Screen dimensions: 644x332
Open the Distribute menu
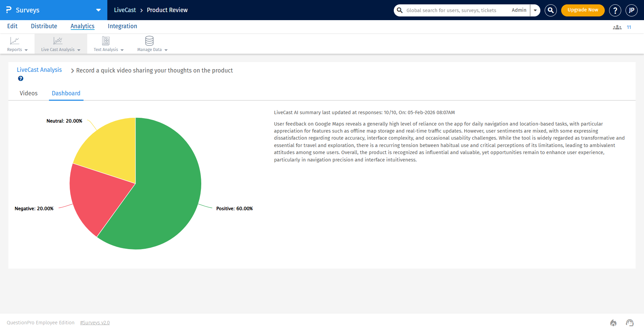(x=44, y=26)
